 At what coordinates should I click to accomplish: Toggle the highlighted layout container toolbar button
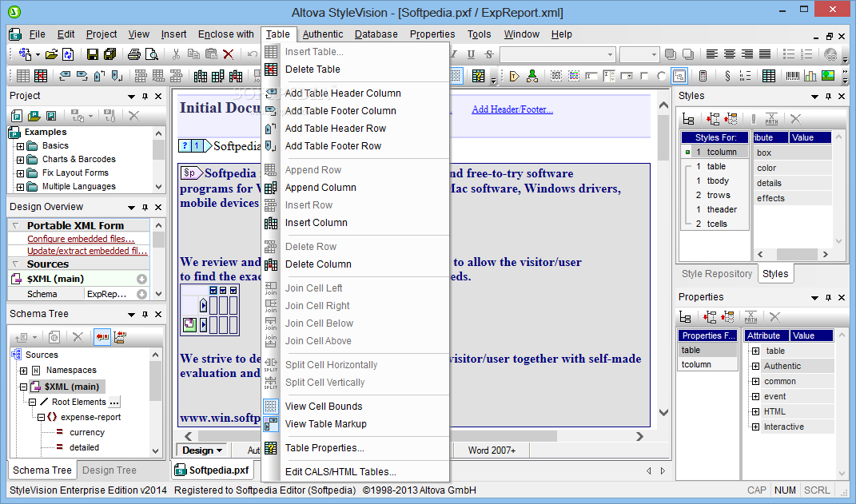click(x=679, y=76)
